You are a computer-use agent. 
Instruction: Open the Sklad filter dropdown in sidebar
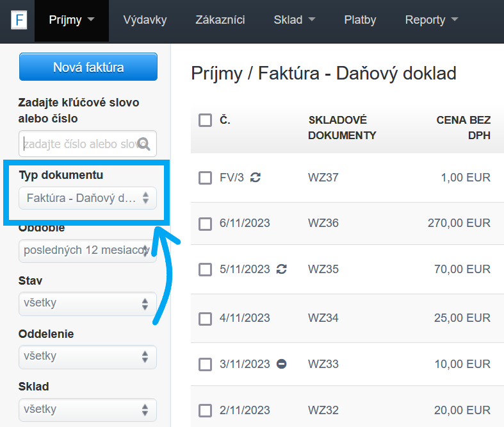(88, 409)
